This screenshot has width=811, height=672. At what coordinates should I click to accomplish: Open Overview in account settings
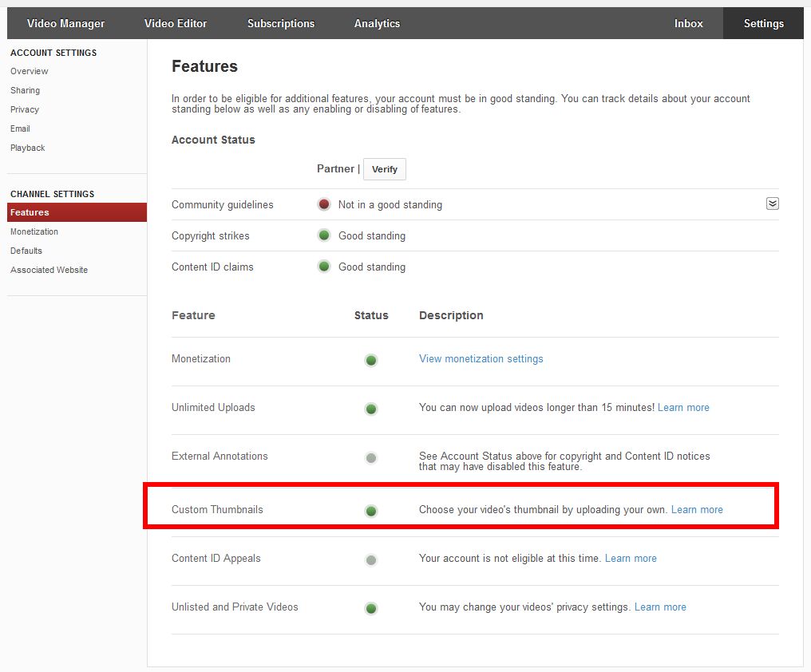pos(29,71)
